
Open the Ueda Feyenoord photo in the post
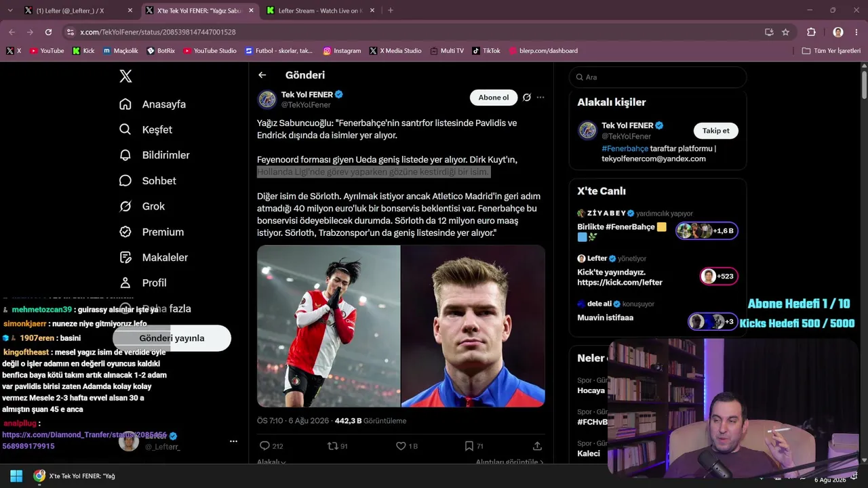tap(329, 326)
